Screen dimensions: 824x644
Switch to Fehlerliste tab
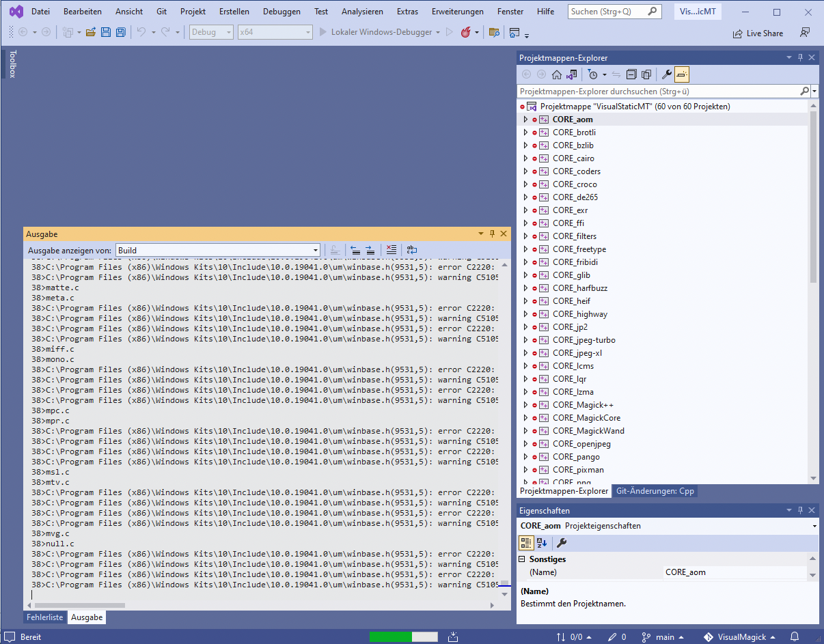pyautogui.click(x=45, y=617)
